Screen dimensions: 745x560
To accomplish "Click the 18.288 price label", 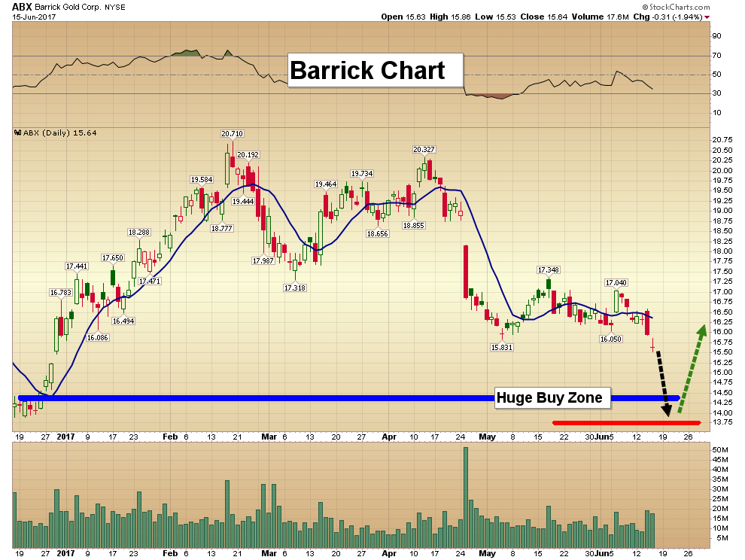I will (x=138, y=233).
